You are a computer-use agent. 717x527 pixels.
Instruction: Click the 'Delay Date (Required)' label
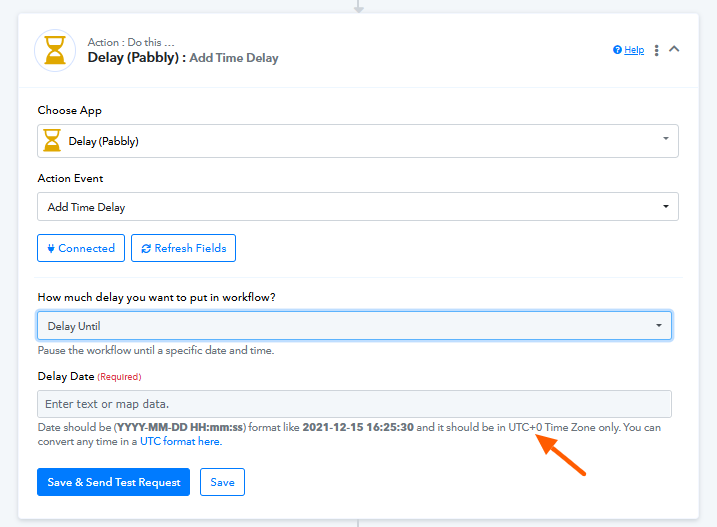click(x=89, y=377)
